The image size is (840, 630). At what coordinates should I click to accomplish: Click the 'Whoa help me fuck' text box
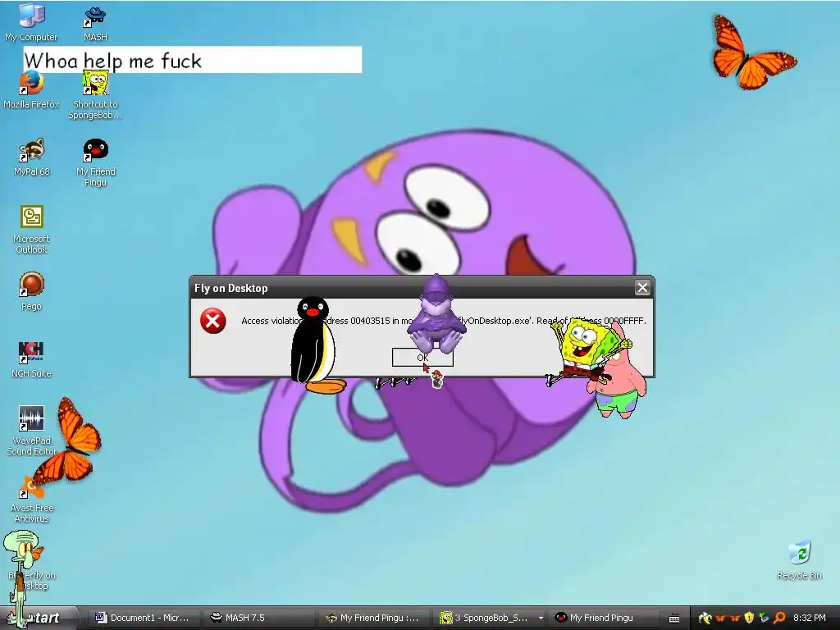[x=193, y=59]
